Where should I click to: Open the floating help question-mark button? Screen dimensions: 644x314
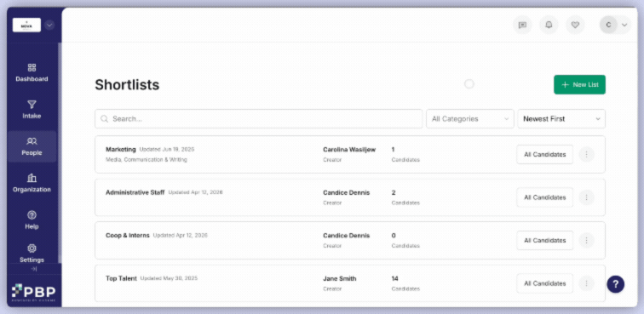point(616,284)
